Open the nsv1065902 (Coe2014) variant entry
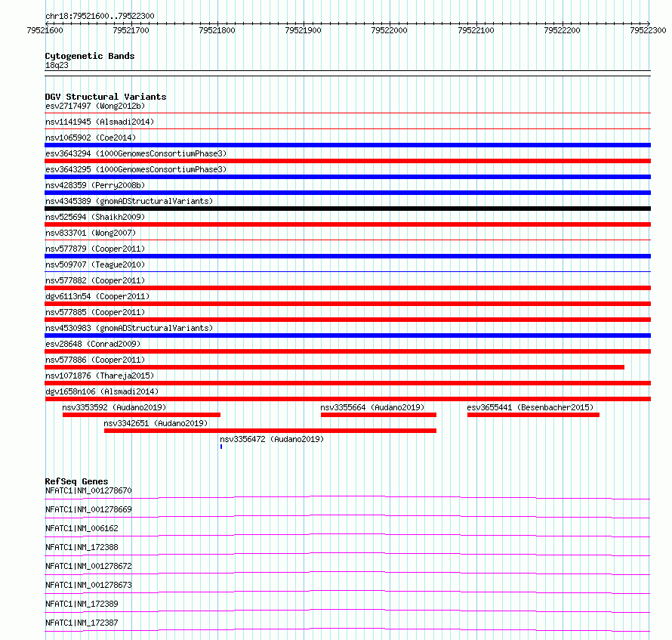 pyautogui.click(x=91, y=138)
